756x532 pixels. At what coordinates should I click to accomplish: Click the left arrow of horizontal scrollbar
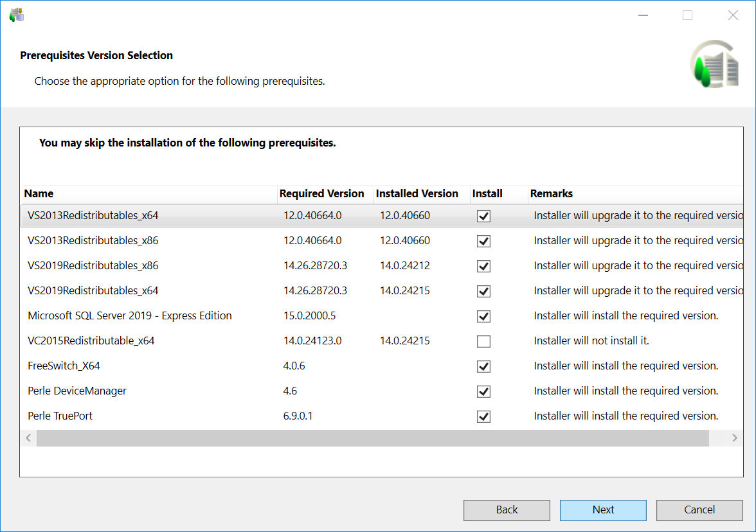tap(28, 438)
